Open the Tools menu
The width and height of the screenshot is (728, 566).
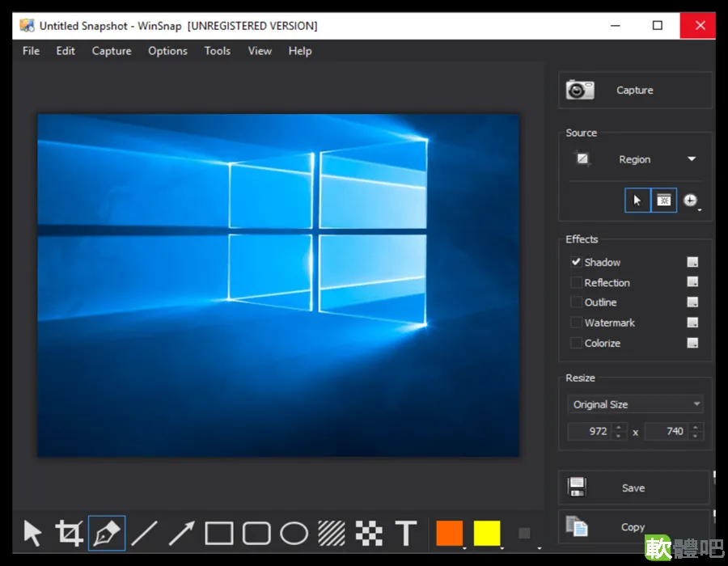[218, 51]
